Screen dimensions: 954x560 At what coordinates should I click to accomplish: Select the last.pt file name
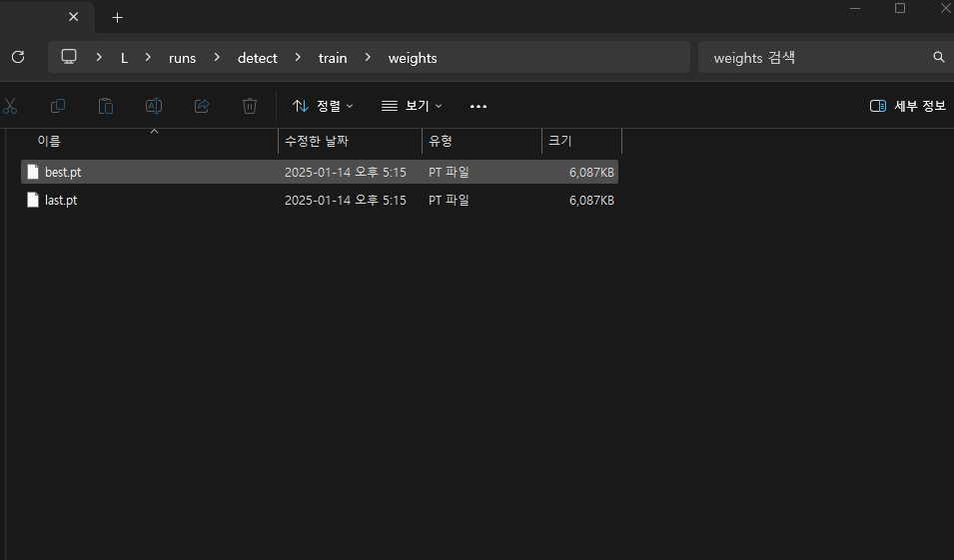[x=61, y=200]
